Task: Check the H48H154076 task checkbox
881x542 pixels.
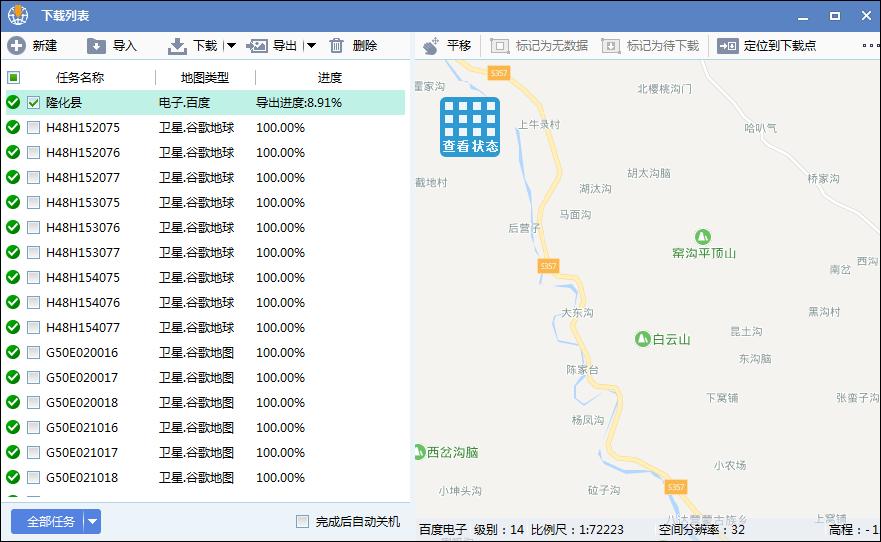Action: pyautogui.click(x=33, y=303)
